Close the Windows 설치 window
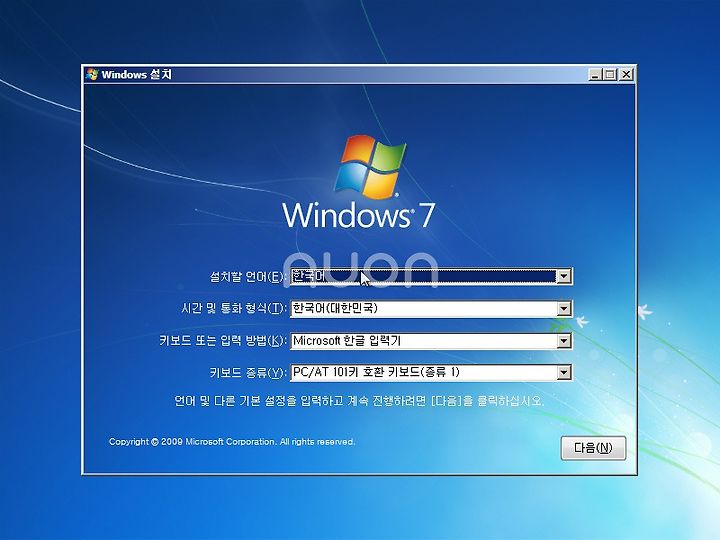The width and height of the screenshot is (720, 540). (626, 74)
